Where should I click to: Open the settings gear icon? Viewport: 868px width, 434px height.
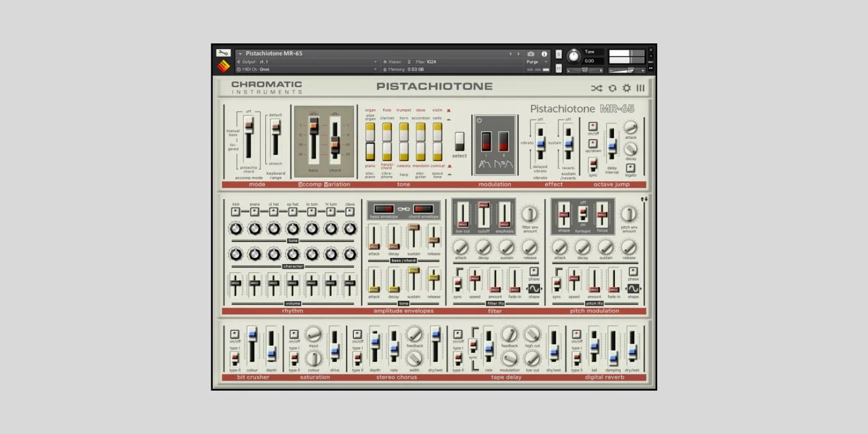point(627,88)
